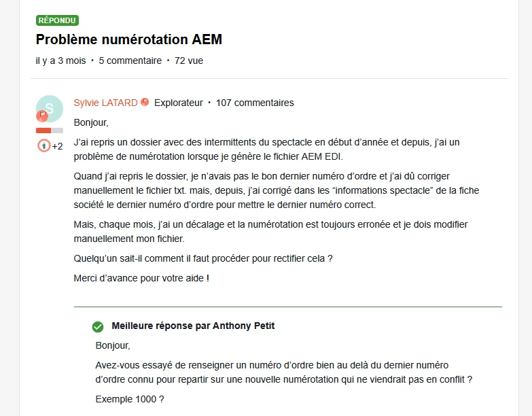This screenshot has height=416, width=532.
Task: Click the '72 vue' view counter
Action: (x=189, y=60)
